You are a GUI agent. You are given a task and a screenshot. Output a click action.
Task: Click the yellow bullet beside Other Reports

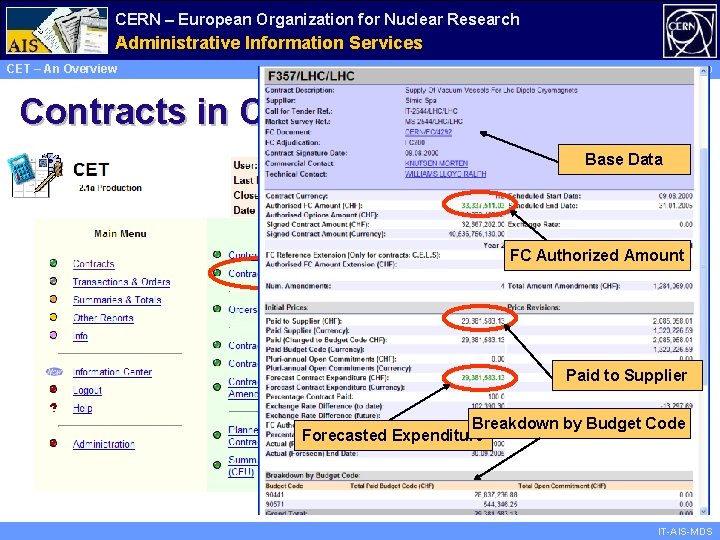point(53,317)
